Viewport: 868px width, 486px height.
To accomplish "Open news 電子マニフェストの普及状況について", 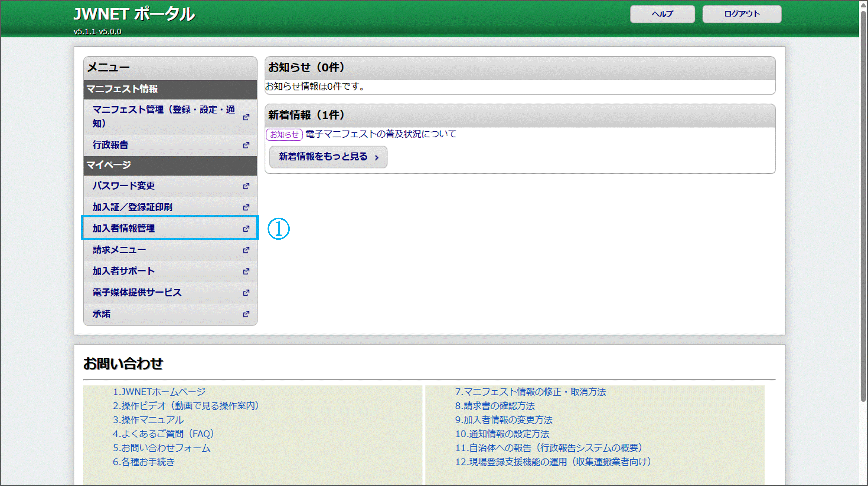I will [381, 134].
